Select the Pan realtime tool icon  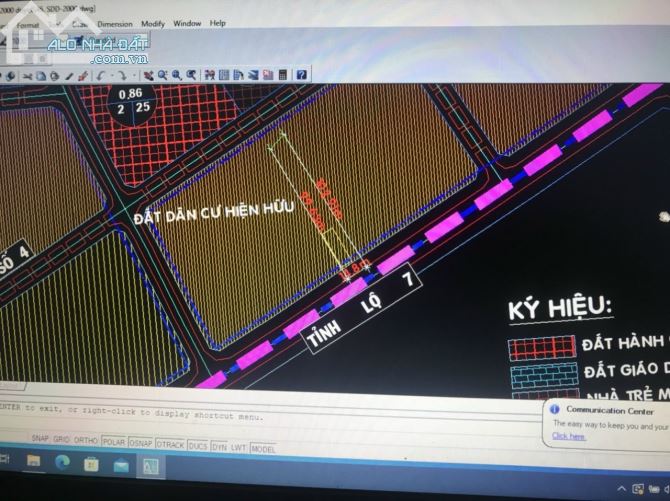click(x=146, y=75)
